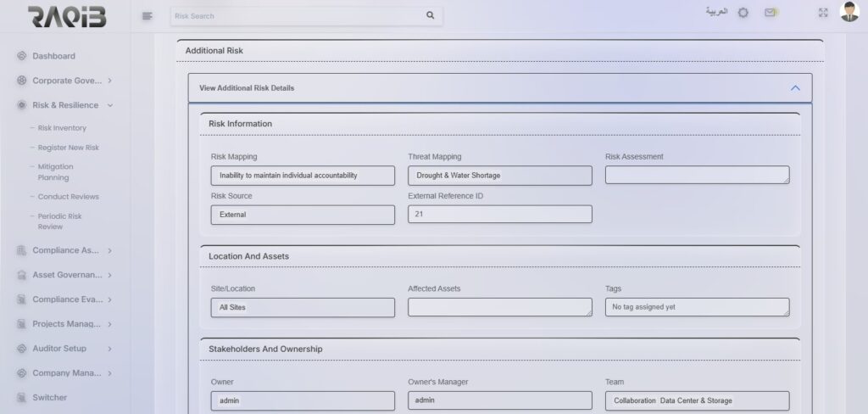Click the search magnifier icon
868x414 pixels.
[430, 15]
